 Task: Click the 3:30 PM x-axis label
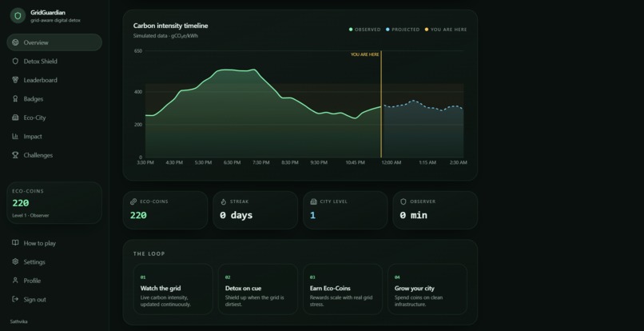pos(145,163)
